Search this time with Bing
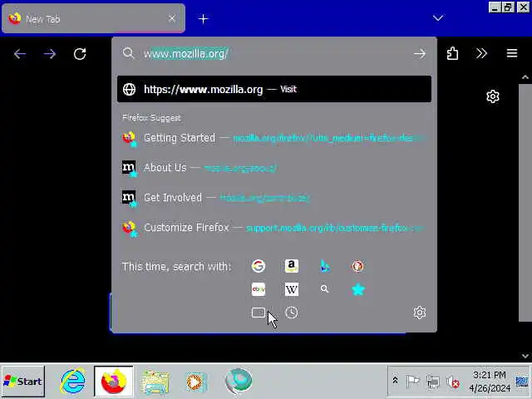 325,266
